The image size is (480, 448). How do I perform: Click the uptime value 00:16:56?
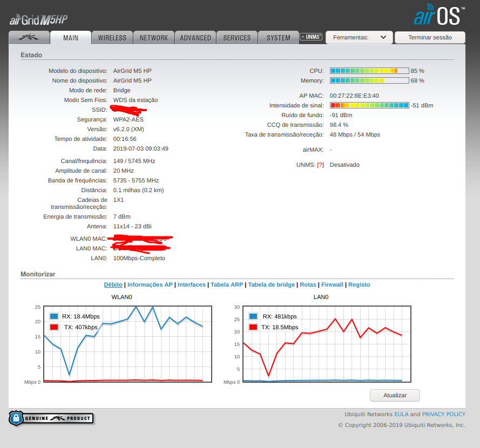[x=125, y=139]
